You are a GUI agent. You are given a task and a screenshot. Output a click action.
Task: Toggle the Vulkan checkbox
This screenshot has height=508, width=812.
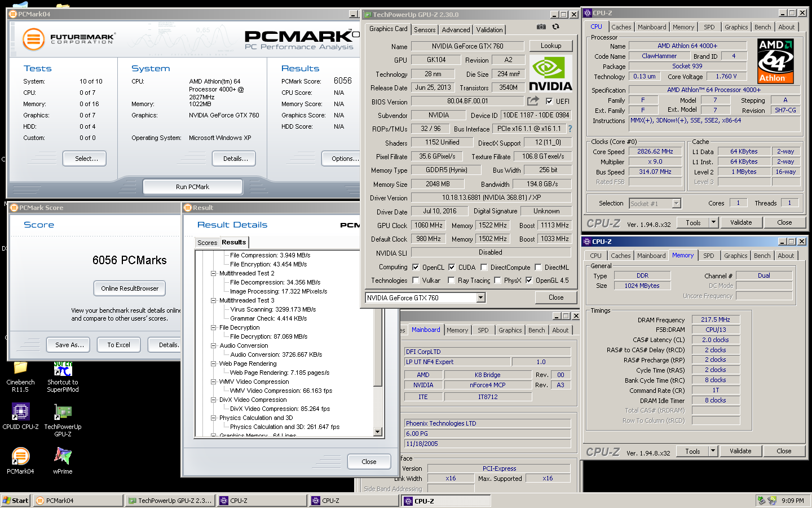(x=416, y=280)
